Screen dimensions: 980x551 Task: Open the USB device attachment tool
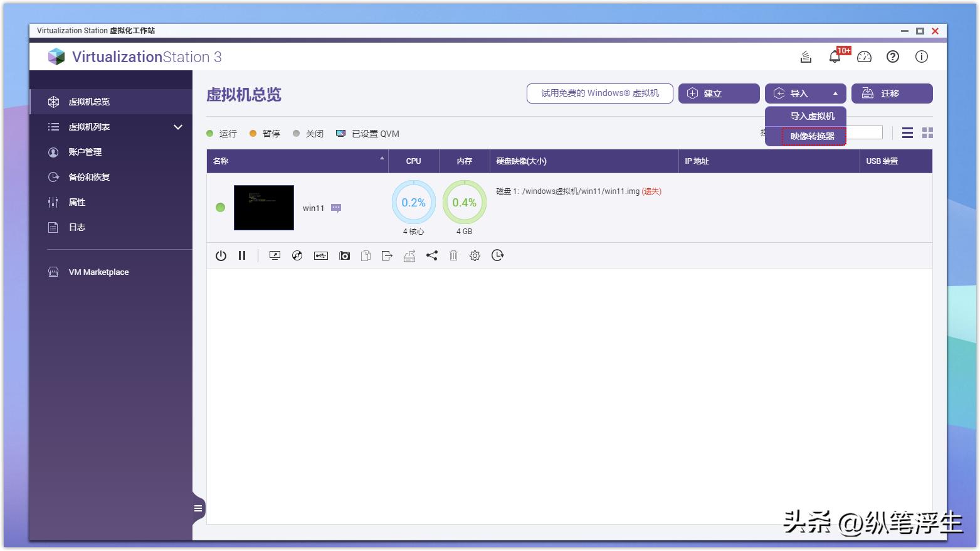(x=320, y=255)
